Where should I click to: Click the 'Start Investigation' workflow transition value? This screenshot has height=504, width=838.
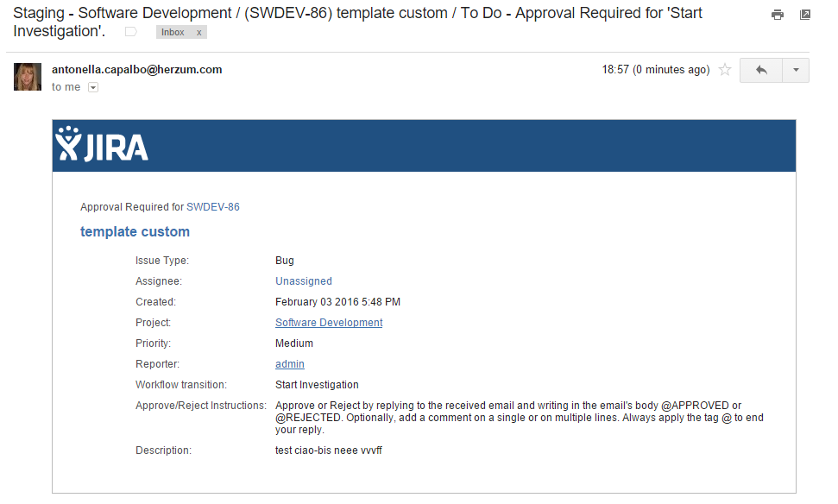pos(317,385)
